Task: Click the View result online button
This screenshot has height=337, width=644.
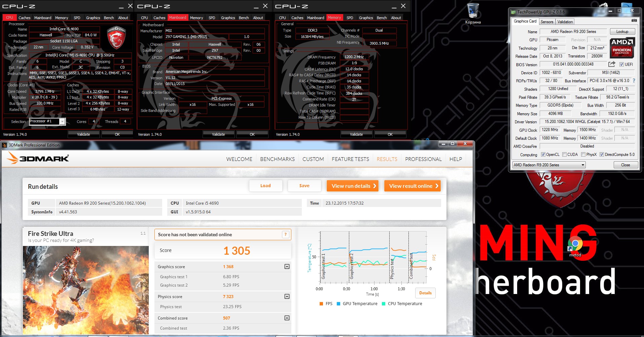Action: [x=413, y=186]
